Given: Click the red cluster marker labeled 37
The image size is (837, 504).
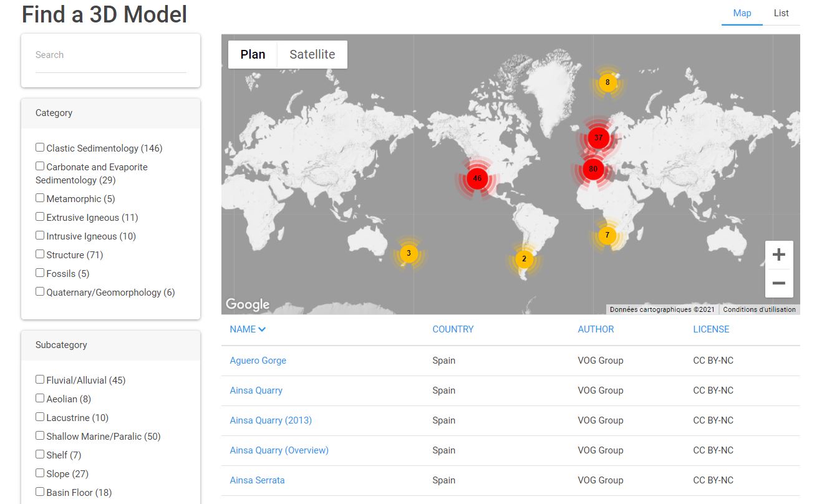Looking at the screenshot, I should click(x=598, y=138).
